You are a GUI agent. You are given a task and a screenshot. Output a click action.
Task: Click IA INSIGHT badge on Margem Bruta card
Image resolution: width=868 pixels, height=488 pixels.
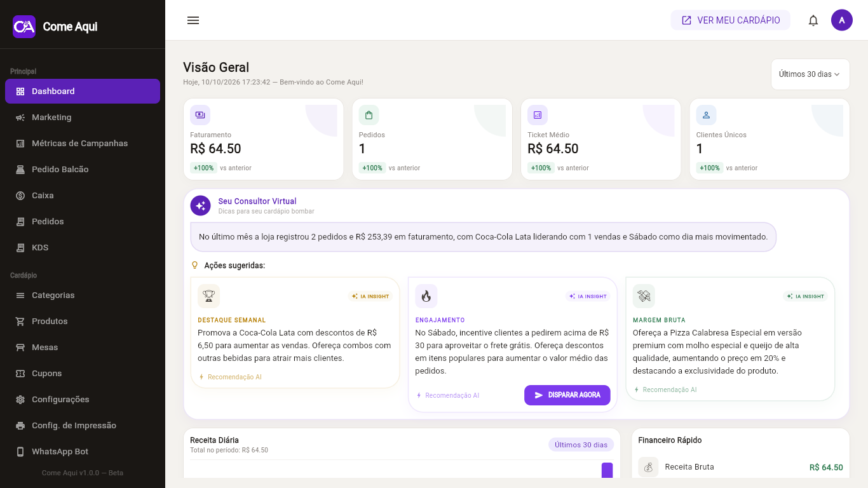(x=806, y=296)
